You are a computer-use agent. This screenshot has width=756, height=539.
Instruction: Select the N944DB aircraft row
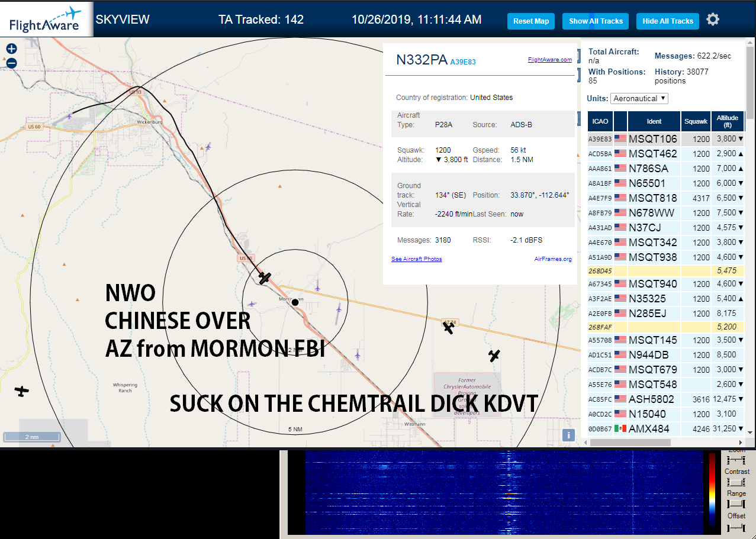pos(666,355)
